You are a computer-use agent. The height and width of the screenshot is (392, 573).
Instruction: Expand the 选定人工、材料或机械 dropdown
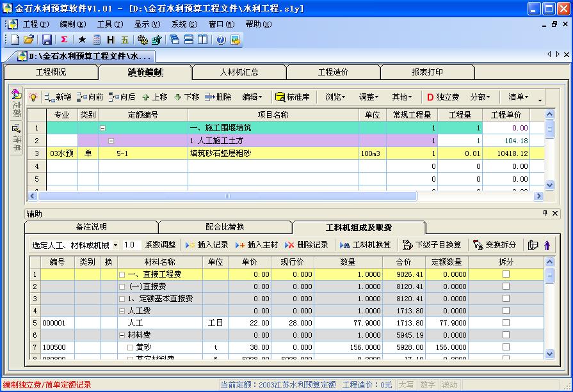pyautogui.click(x=115, y=245)
